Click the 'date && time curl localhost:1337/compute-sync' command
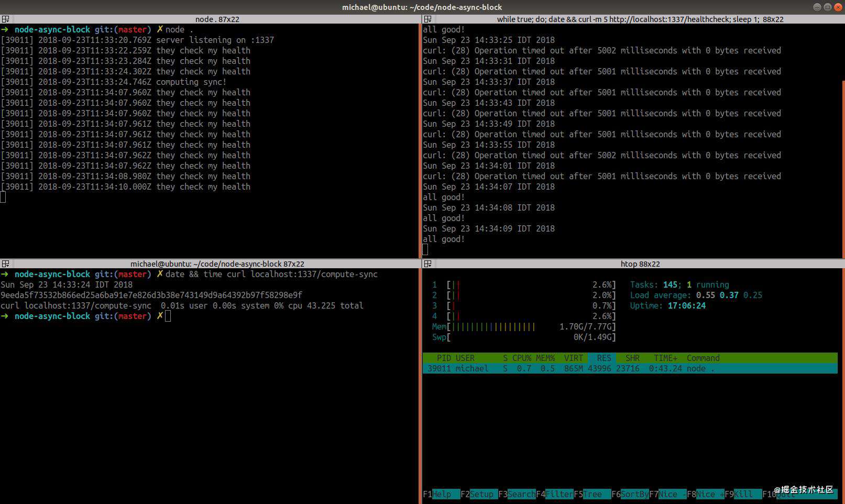This screenshot has height=504, width=845. [271, 274]
